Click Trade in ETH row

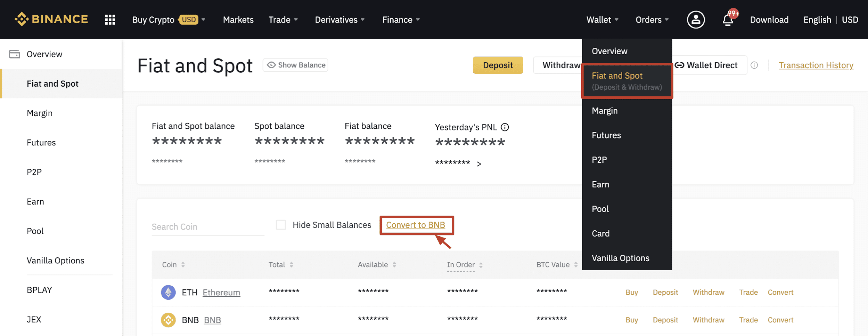(x=748, y=292)
